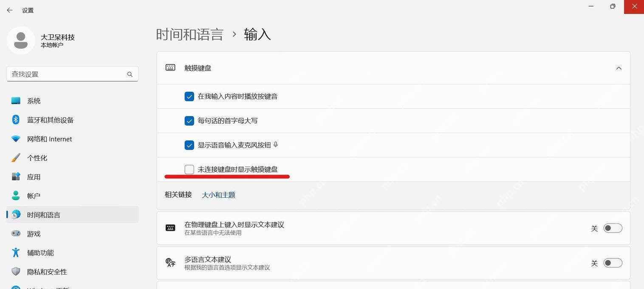Click the 帐户 person icon

click(16, 195)
